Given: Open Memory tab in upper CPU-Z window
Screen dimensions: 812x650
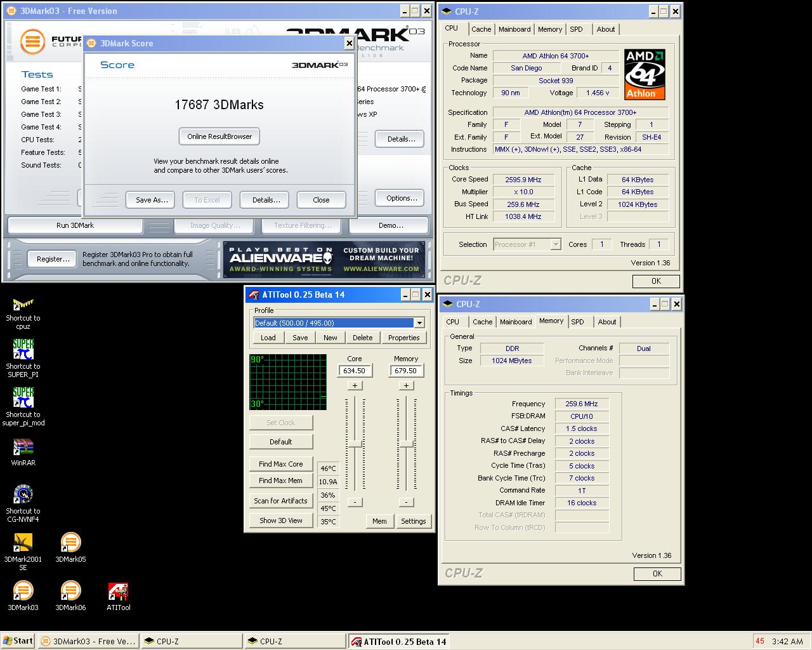Looking at the screenshot, I should [x=550, y=29].
